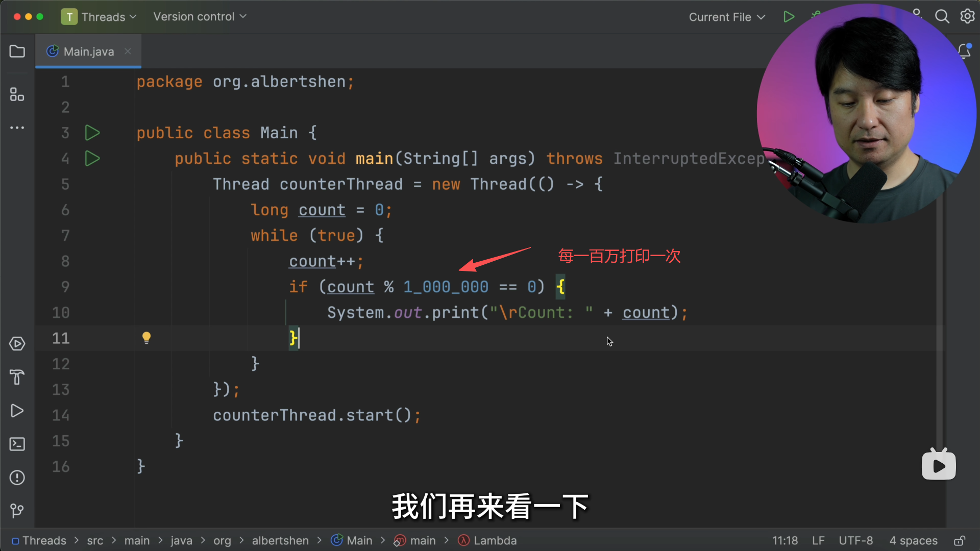Open the Structure tool window icon
980x551 pixels.
17,94
